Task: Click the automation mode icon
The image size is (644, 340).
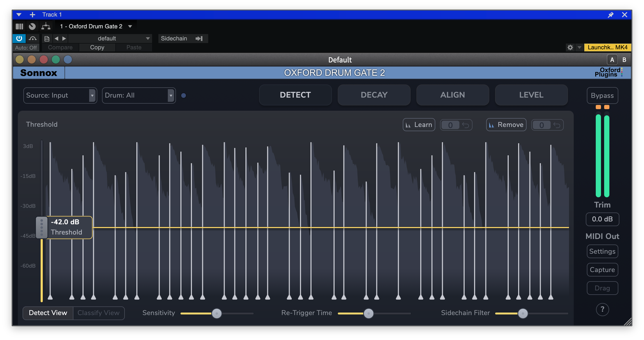Action: [x=33, y=39]
